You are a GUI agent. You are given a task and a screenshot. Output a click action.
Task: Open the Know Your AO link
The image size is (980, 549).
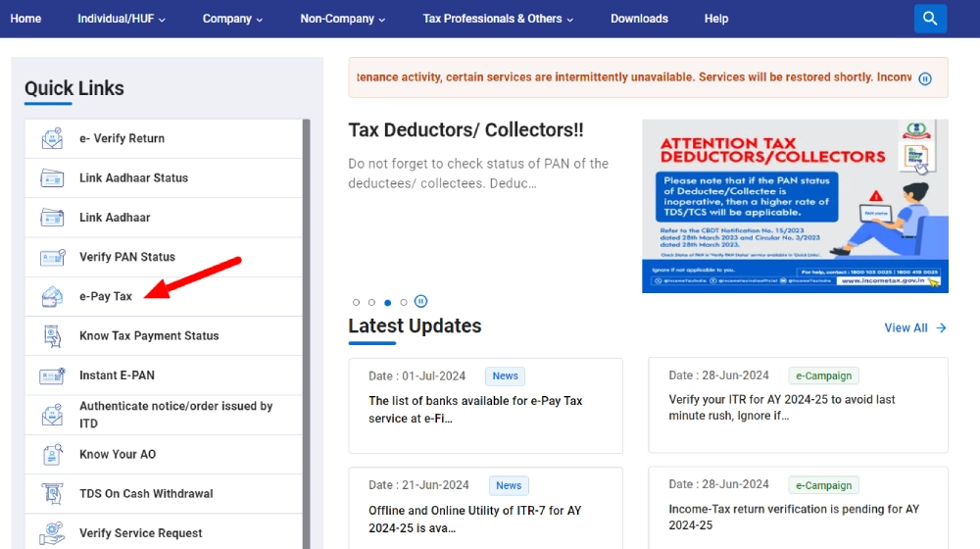[164, 455]
